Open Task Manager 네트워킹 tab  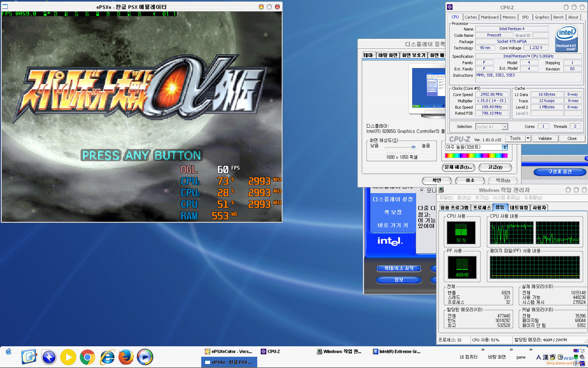(x=519, y=207)
